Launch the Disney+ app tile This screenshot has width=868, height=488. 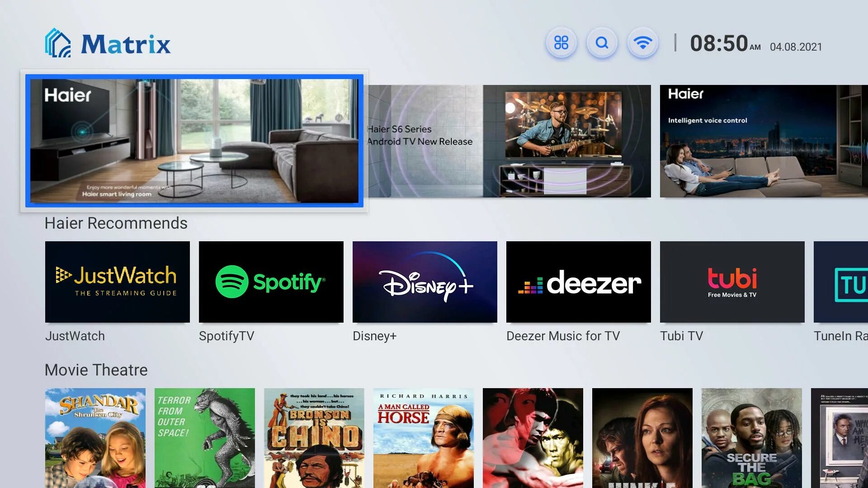(x=425, y=282)
